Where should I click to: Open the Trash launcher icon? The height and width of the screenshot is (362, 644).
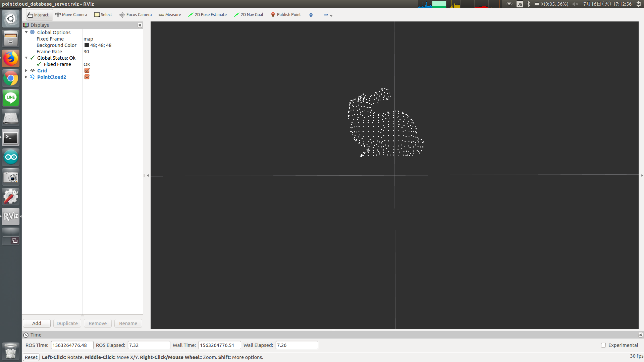pyautogui.click(x=11, y=351)
